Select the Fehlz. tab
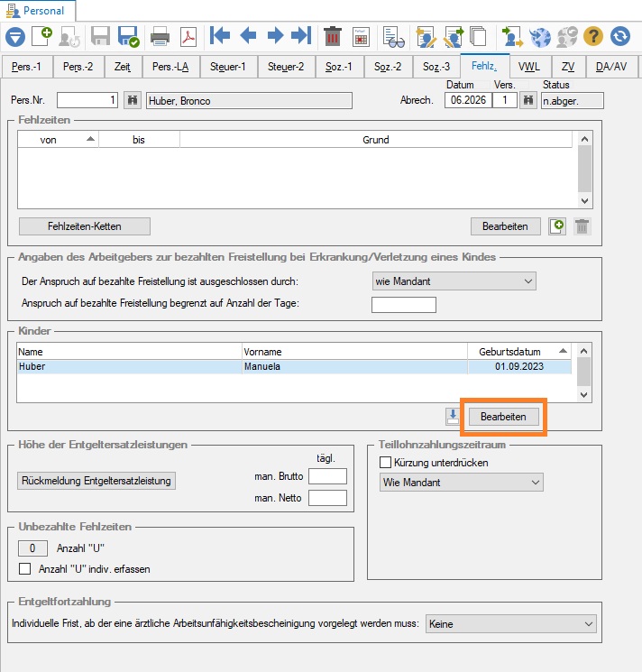 point(484,66)
